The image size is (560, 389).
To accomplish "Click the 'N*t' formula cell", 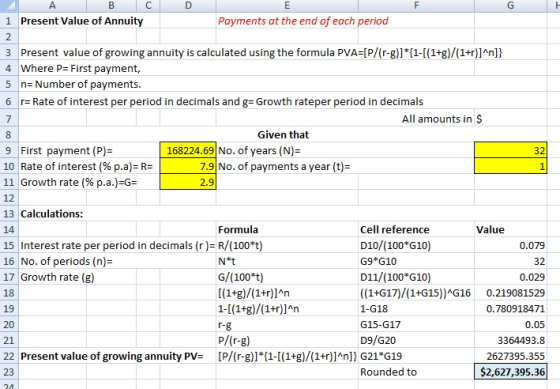I will tap(227, 261).
